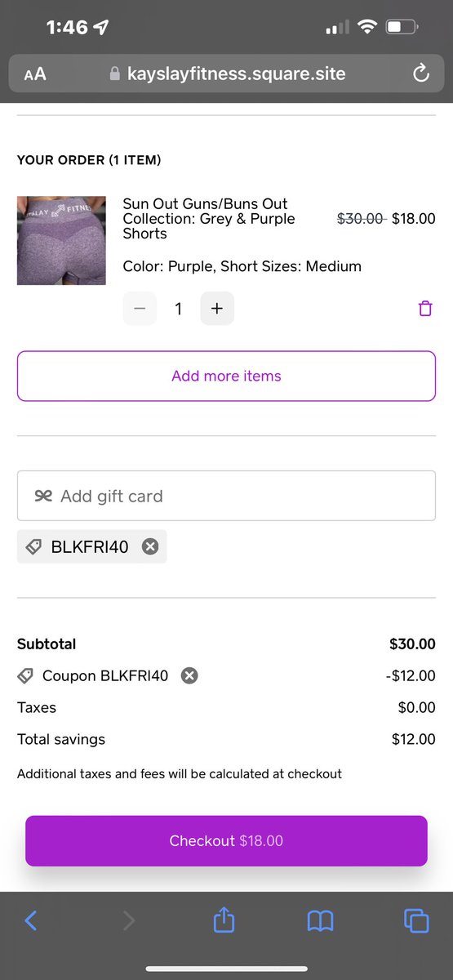Screen dimensions: 453x980
Task: Tap the forward arrow in Safari toolbar
Action: [128, 921]
